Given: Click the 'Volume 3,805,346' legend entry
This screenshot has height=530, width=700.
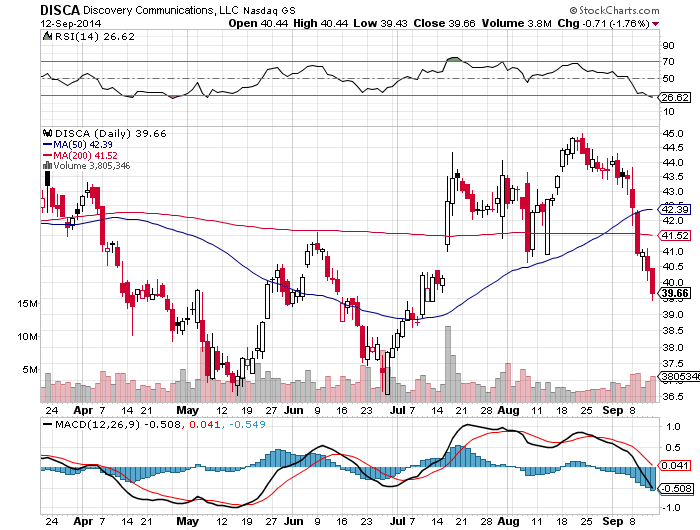Looking at the screenshot, I should (x=92, y=166).
